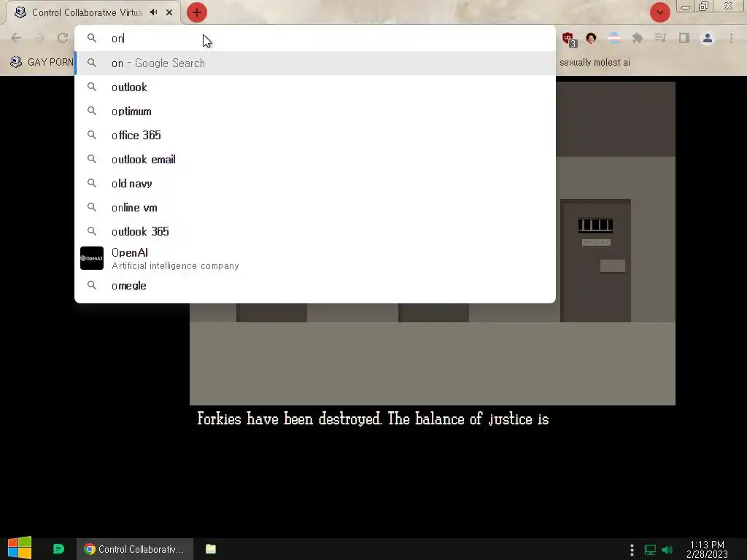Open the taskbar clock and date
Screen dimensions: 747x560
tap(707, 549)
